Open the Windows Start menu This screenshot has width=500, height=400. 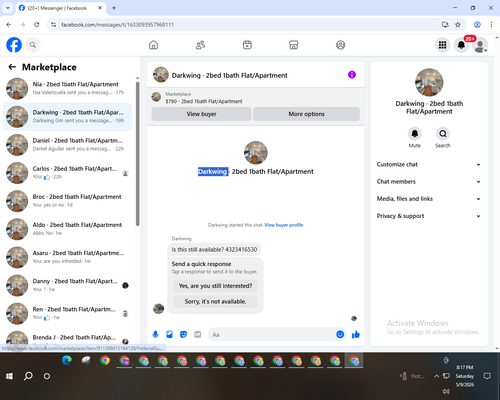click(x=9, y=376)
